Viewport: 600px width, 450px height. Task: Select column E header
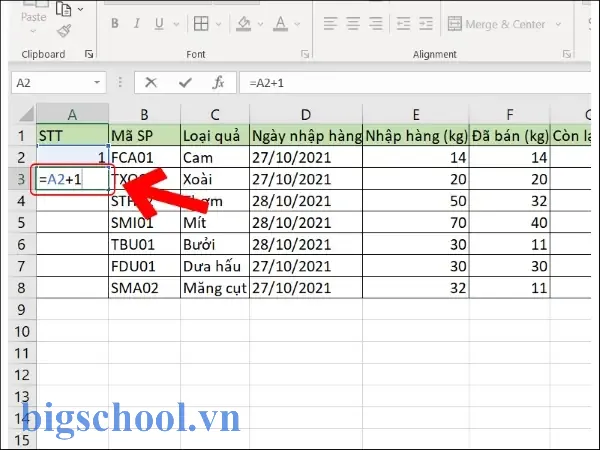[416, 114]
